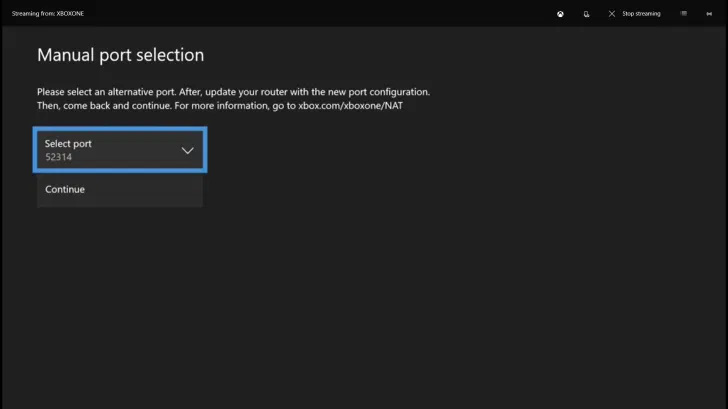
Task: Click the port value 52314
Action: [59, 157]
